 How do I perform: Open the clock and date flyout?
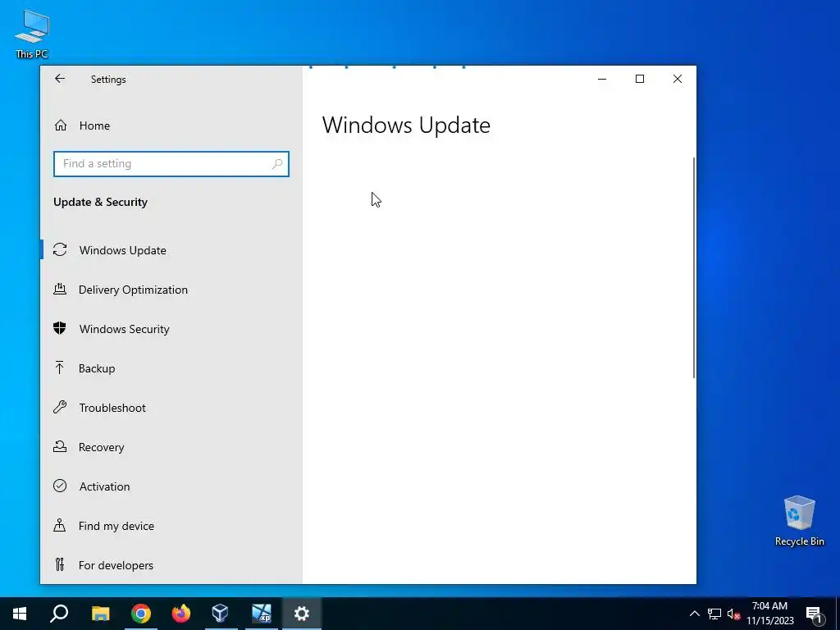tap(769, 614)
